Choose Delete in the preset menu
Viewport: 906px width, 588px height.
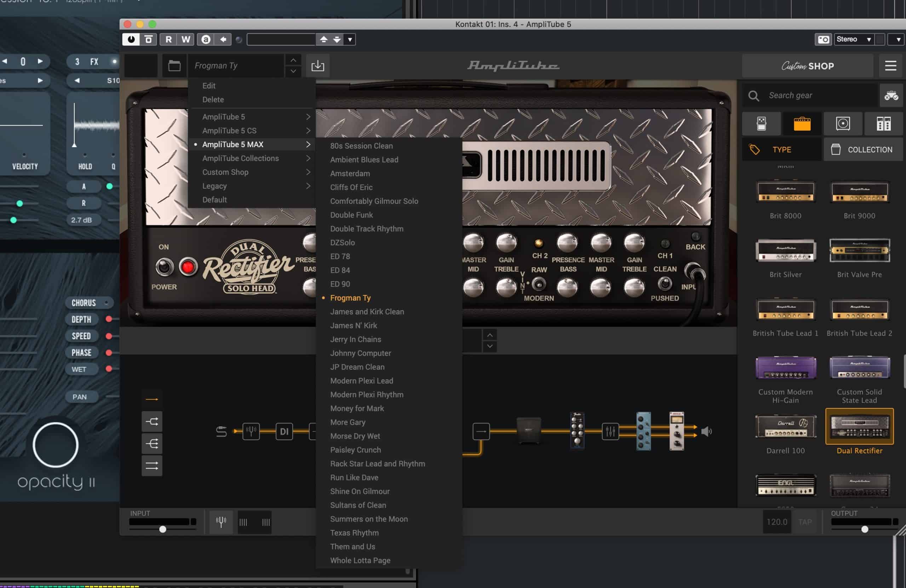point(252,99)
